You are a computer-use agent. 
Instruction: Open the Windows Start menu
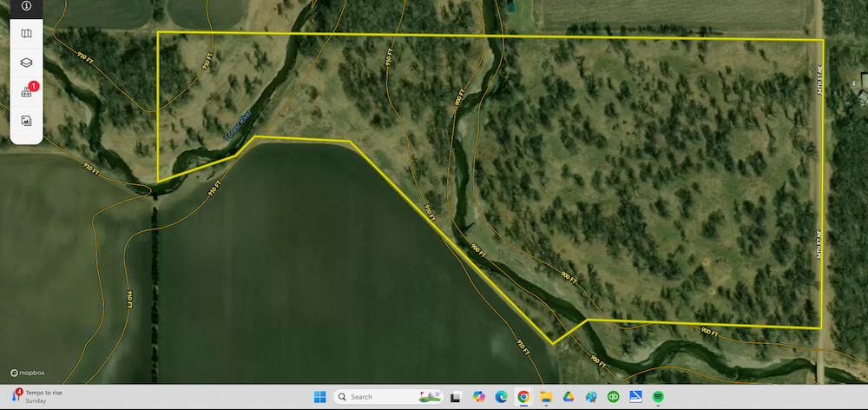[319, 397]
